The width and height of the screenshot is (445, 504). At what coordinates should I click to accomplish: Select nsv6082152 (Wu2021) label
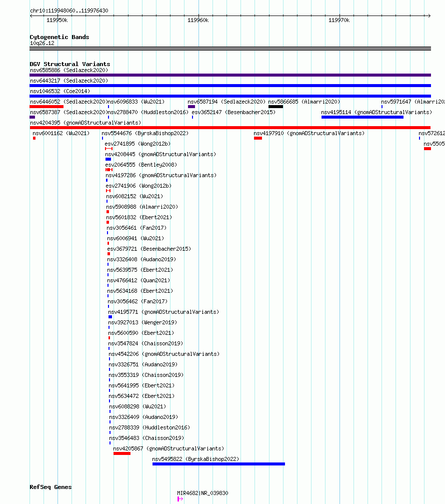click(x=134, y=196)
